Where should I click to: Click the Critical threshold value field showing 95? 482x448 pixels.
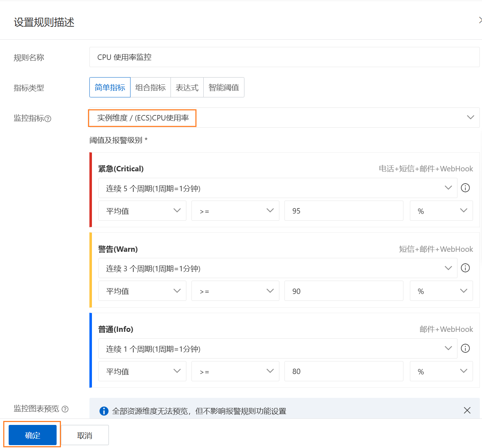(x=343, y=211)
